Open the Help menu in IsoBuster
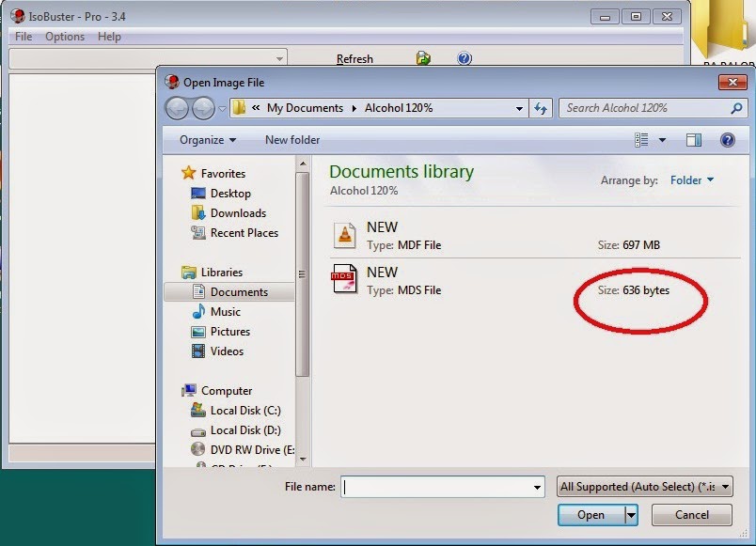The width and height of the screenshot is (756, 546). [109, 37]
